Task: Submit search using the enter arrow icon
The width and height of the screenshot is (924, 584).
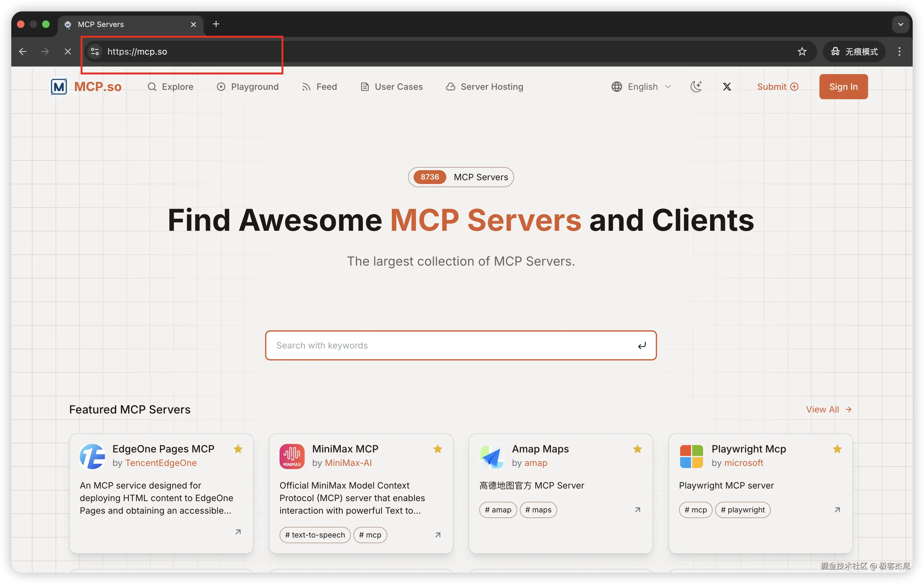Action: [x=642, y=346]
